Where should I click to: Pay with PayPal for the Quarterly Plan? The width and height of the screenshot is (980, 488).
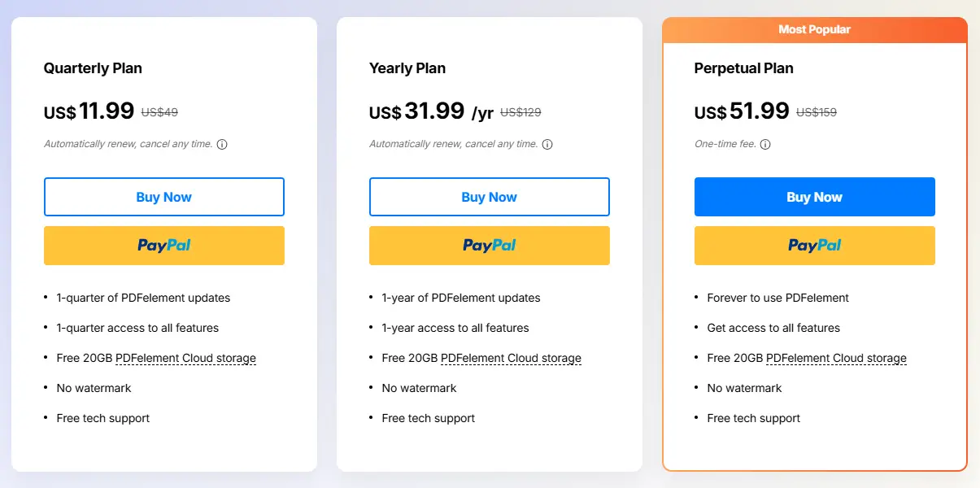point(163,246)
